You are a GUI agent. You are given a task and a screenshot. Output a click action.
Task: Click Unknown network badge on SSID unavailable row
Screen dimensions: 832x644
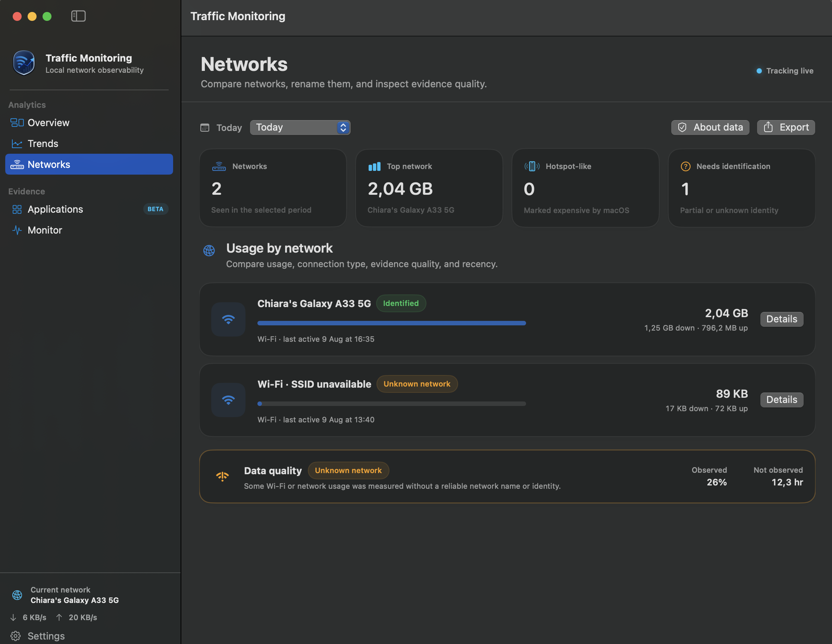[417, 384]
